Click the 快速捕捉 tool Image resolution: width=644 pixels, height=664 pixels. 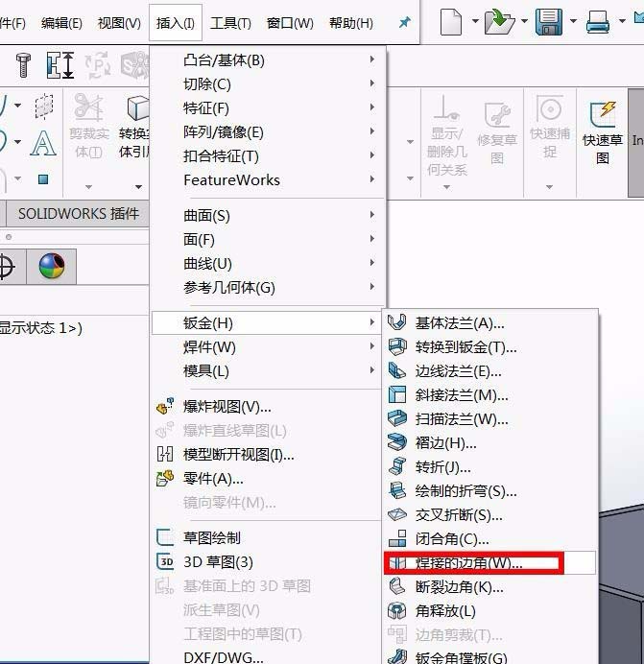coord(550,126)
